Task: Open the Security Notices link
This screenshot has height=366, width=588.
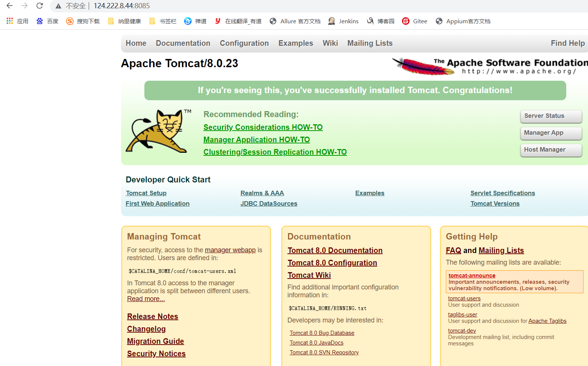Action: [156, 354]
